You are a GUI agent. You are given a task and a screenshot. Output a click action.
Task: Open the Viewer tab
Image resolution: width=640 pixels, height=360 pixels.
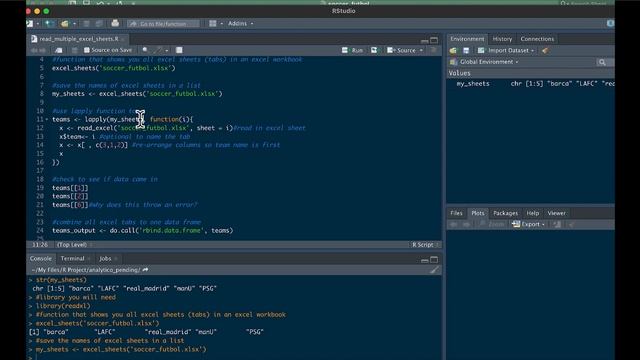click(x=556, y=213)
